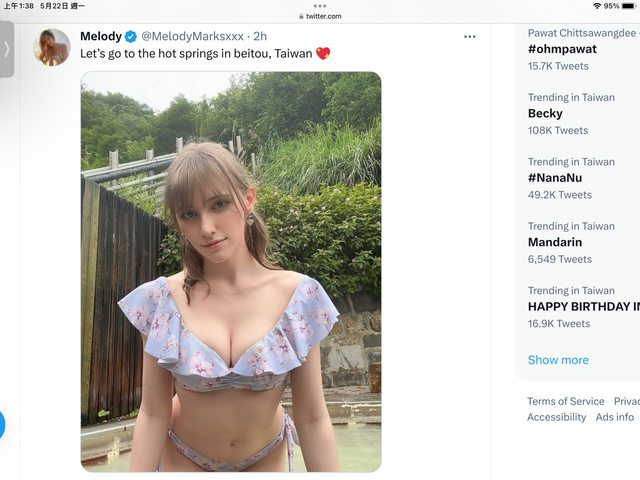Expand trends with Show more

pyautogui.click(x=558, y=360)
